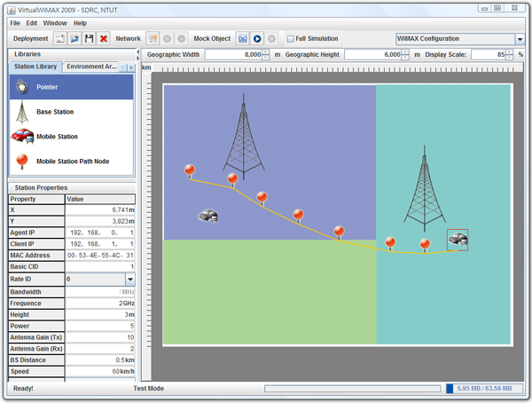Click the green environment area on map
The image size is (532, 403).
coord(270,292)
